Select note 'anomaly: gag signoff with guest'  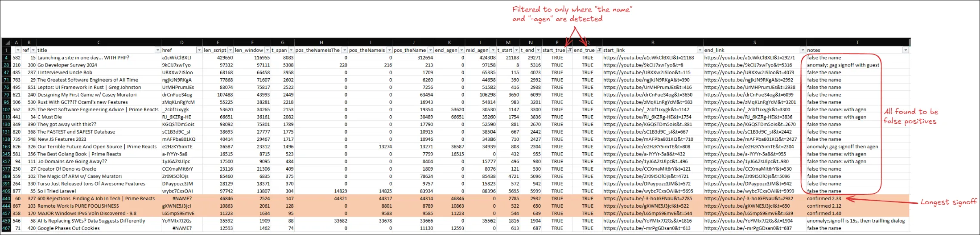click(857, 65)
